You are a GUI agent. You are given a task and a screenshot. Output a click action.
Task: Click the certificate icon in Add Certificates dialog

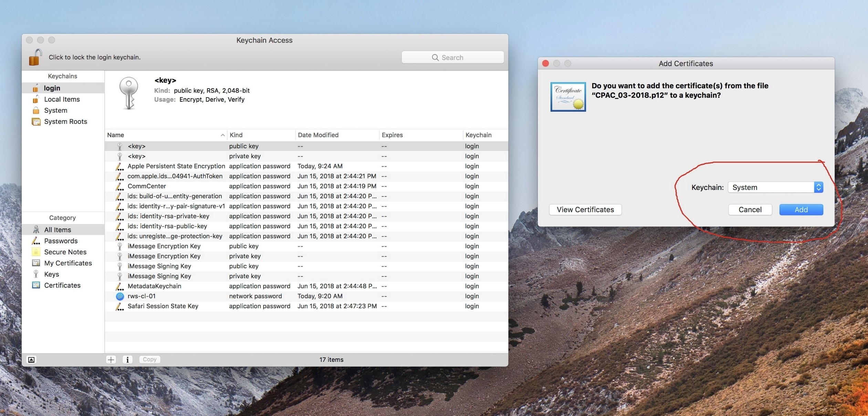568,97
